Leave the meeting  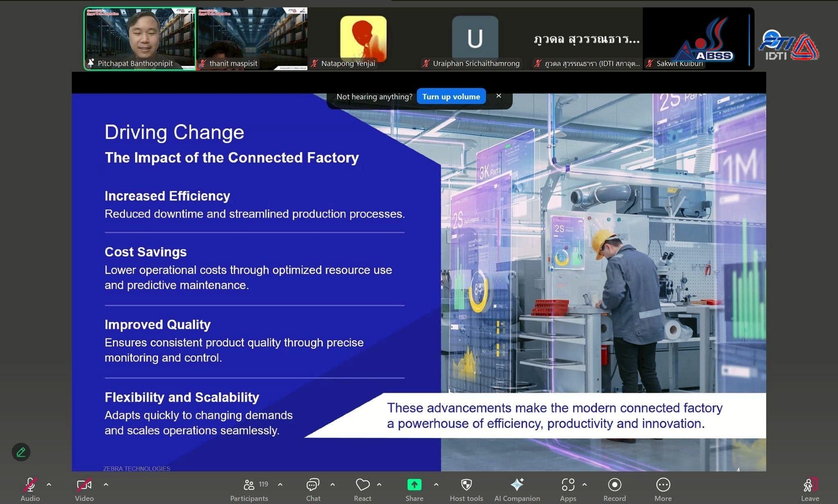[810, 489]
